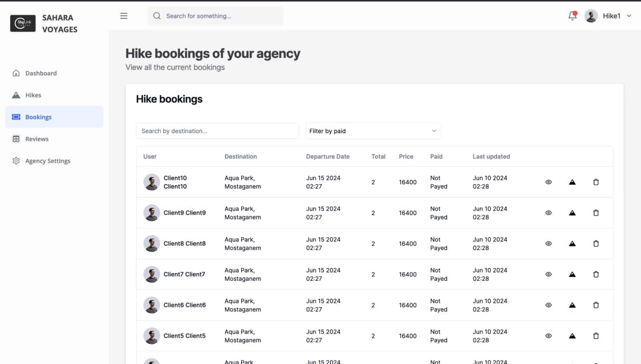Open the 'Filter by paid' dropdown

pyautogui.click(x=373, y=131)
